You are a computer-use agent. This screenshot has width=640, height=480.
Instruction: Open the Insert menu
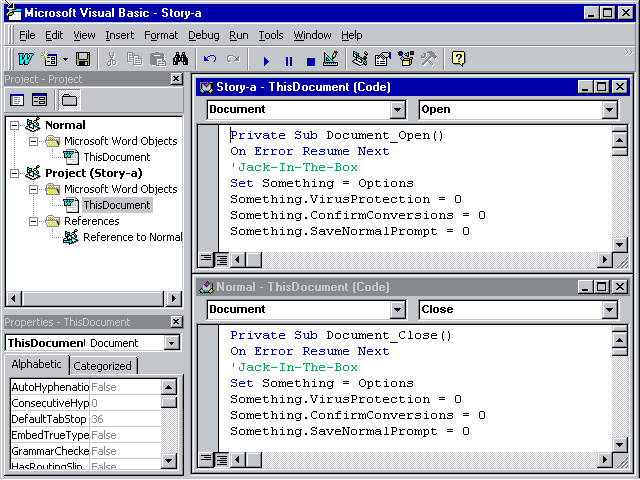120,36
